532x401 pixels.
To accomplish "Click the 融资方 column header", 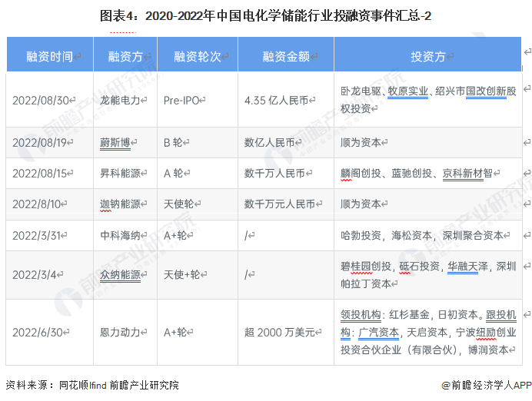I will (125, 55).
